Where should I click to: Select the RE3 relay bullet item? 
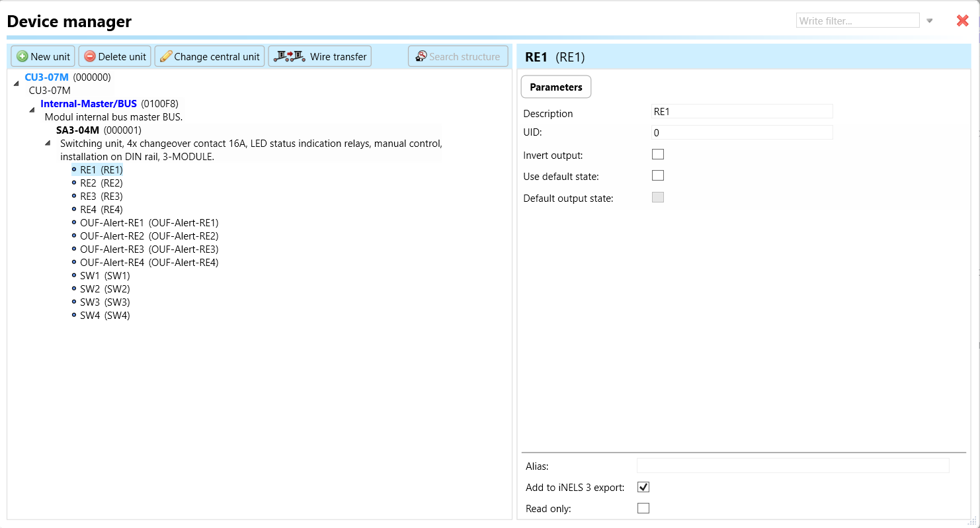tap(101, 197)
